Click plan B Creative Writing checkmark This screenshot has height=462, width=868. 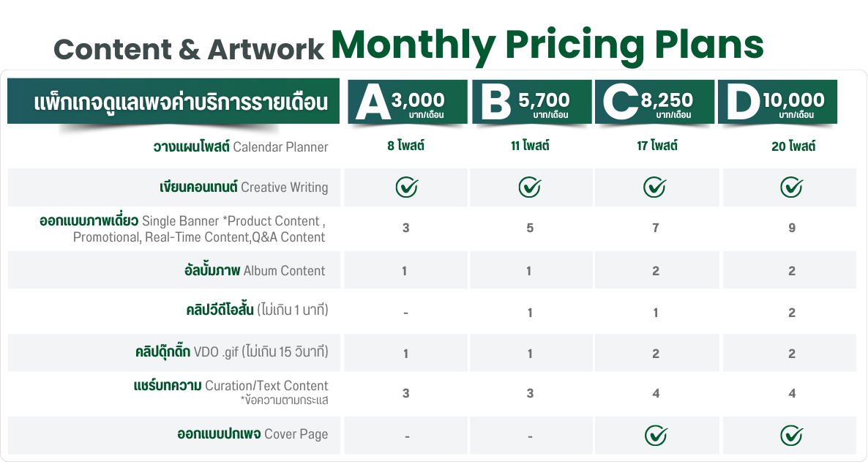pyautogui.click(x=530, y=187)
